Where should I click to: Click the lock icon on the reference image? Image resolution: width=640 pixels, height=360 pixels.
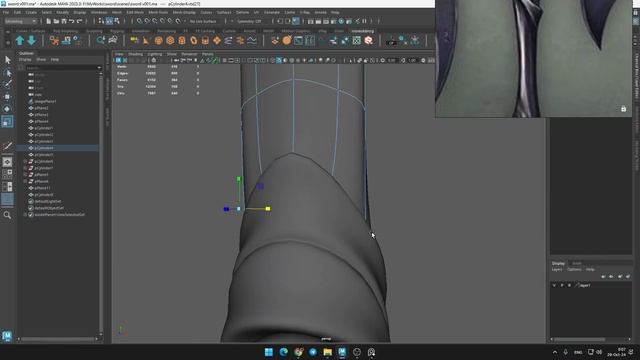(x=623, y=109)
